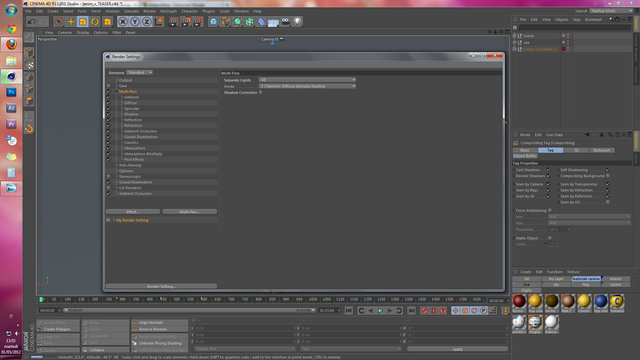Viewport: 640px width, 360px height.
Task: Open Firefox from the Windows taskbar
Action: pos(11,44)
